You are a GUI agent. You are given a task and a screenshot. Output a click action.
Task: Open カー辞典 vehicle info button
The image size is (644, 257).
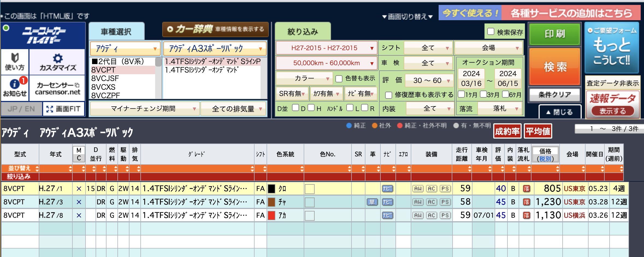(215, 29)
